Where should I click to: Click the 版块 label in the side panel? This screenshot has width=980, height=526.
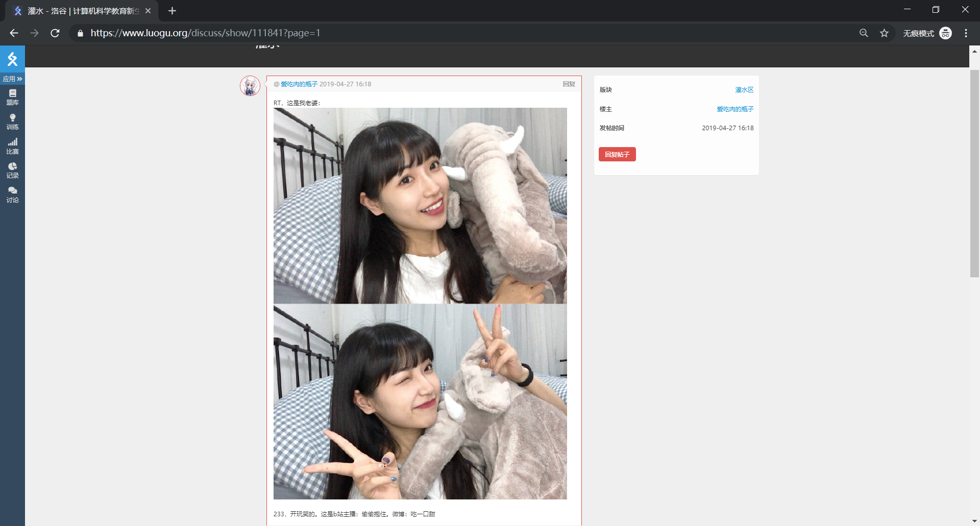pos(606,90)
